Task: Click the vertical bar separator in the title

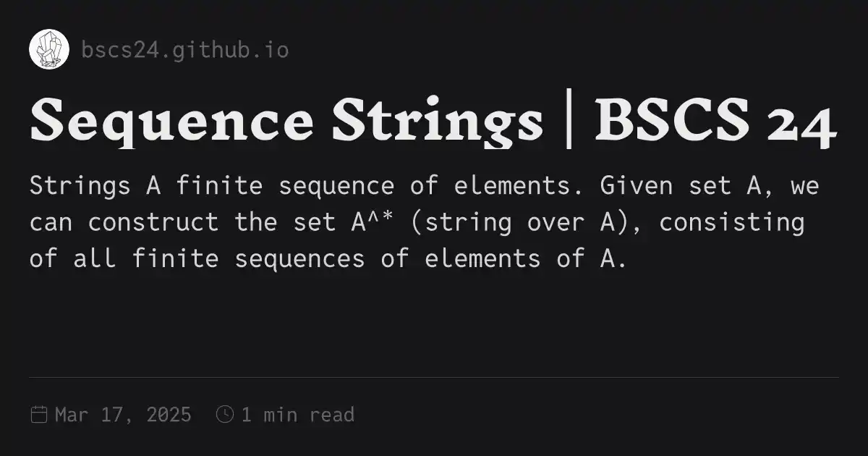Action: pos(569,122)
